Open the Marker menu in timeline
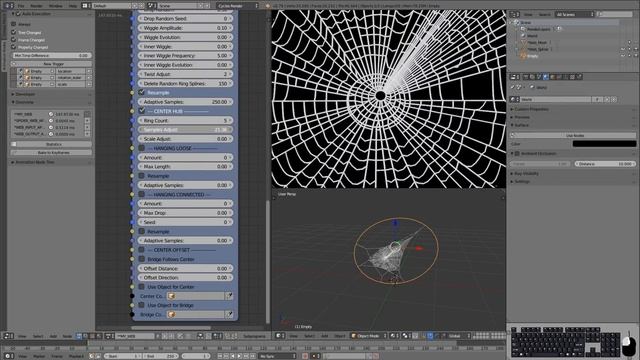 pos(39,356)
